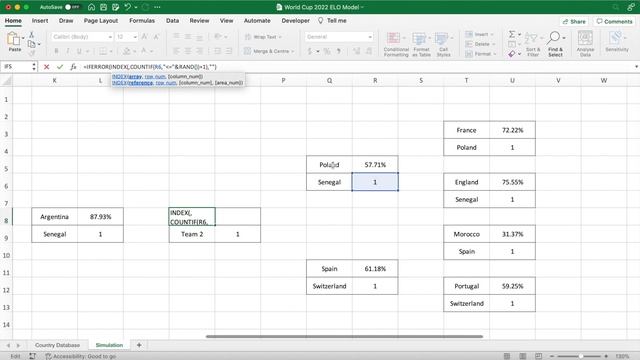640x360 pixels.
Task: Select cell with 61.18% next to Spain
Action: [375, 269]
